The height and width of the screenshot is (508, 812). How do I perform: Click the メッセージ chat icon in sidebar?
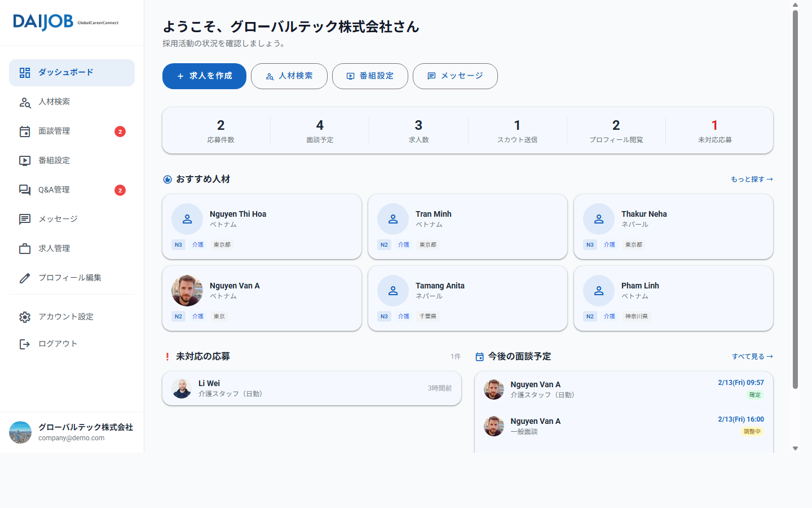point(25,219)
